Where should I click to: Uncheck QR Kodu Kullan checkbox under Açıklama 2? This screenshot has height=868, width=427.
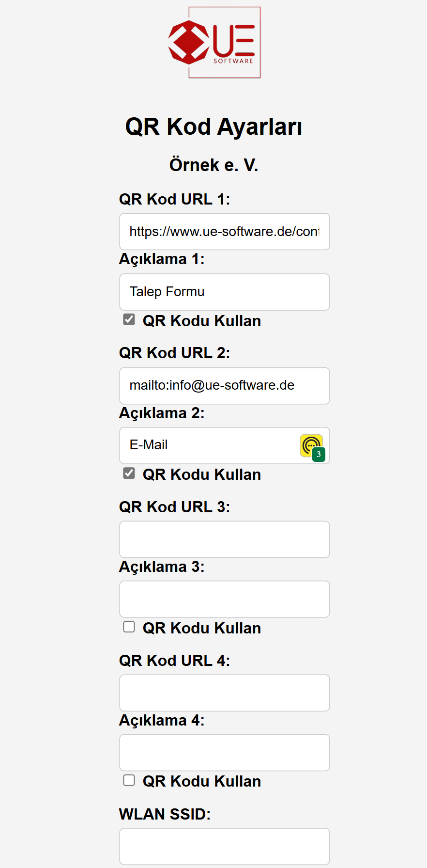(129, 473)
